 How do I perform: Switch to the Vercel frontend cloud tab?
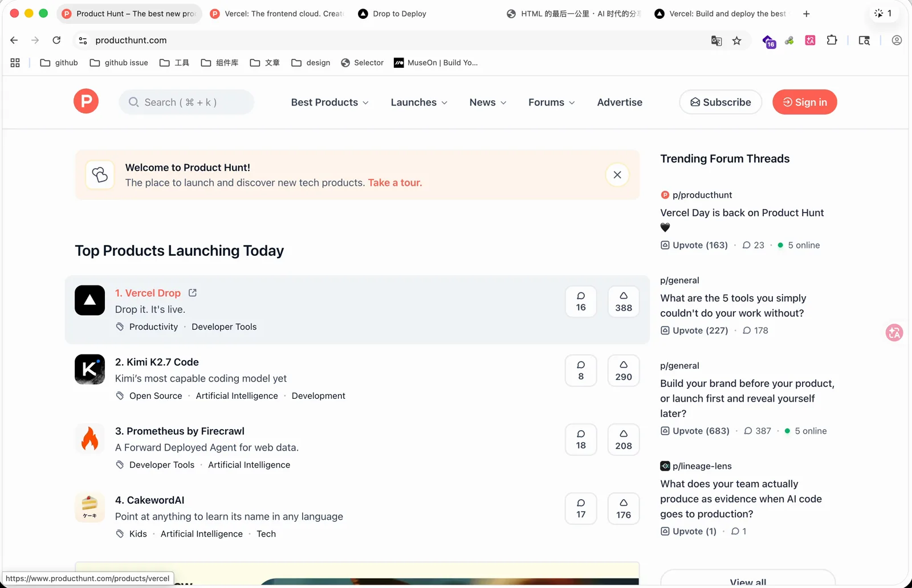click(x=278, y=14)
